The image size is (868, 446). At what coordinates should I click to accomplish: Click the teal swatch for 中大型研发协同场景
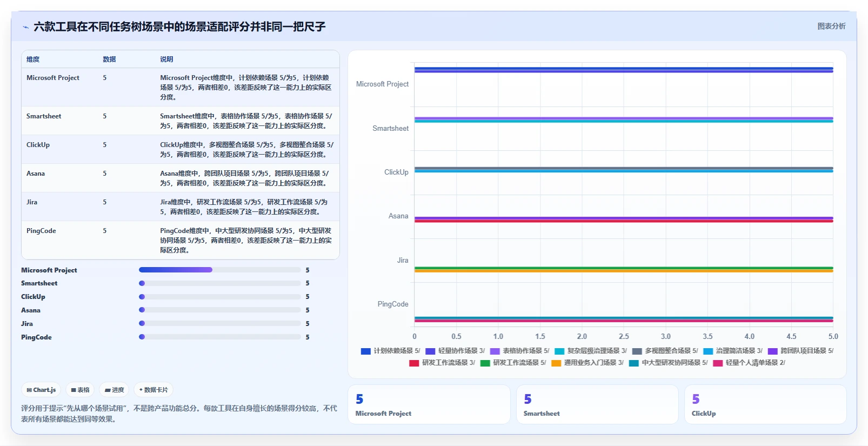(634, 363)
